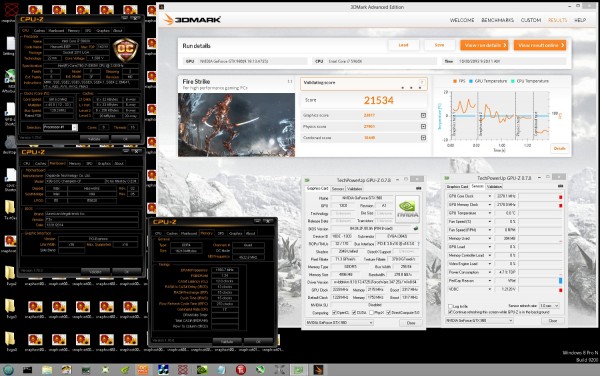Select the Caches tab in the top CPU-Z window
The height and width of the screenshot is (376, 600).
click(39, 31)
